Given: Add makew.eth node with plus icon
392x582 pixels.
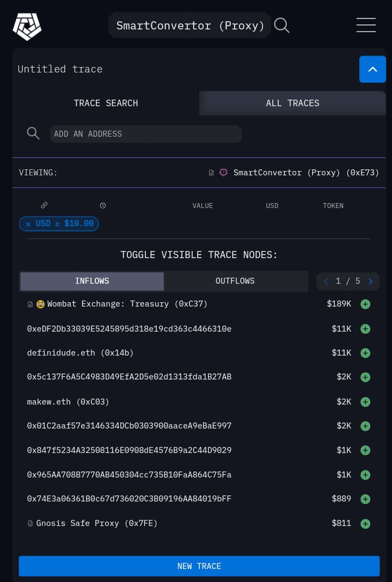Looking at the screenshot, I should click(x=365, y=402).
